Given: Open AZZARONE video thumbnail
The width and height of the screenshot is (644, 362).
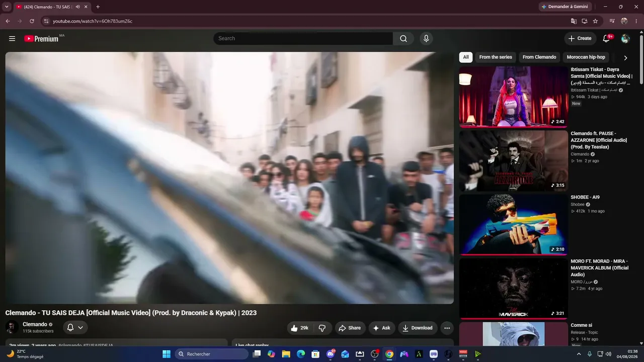Looking at the screenshot, I should (513, 161).
